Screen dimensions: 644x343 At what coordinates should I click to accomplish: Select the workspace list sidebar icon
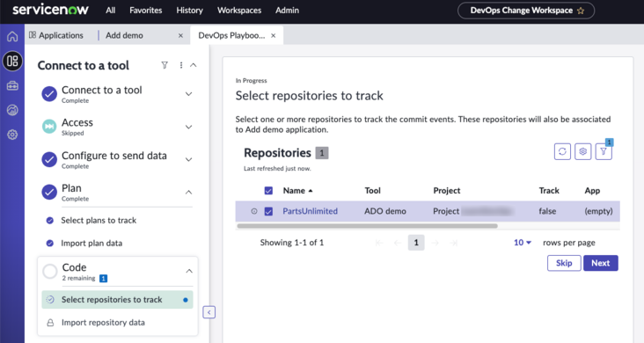point(12,62)
